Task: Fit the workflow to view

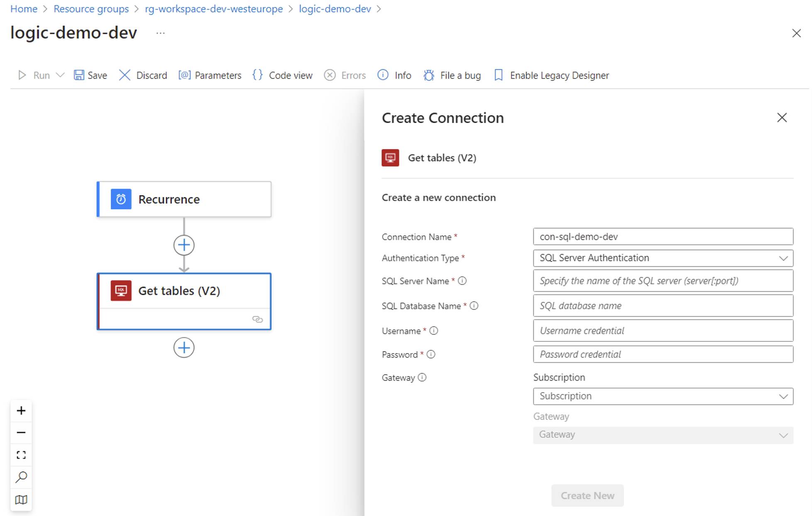Action: click(21, 455)
